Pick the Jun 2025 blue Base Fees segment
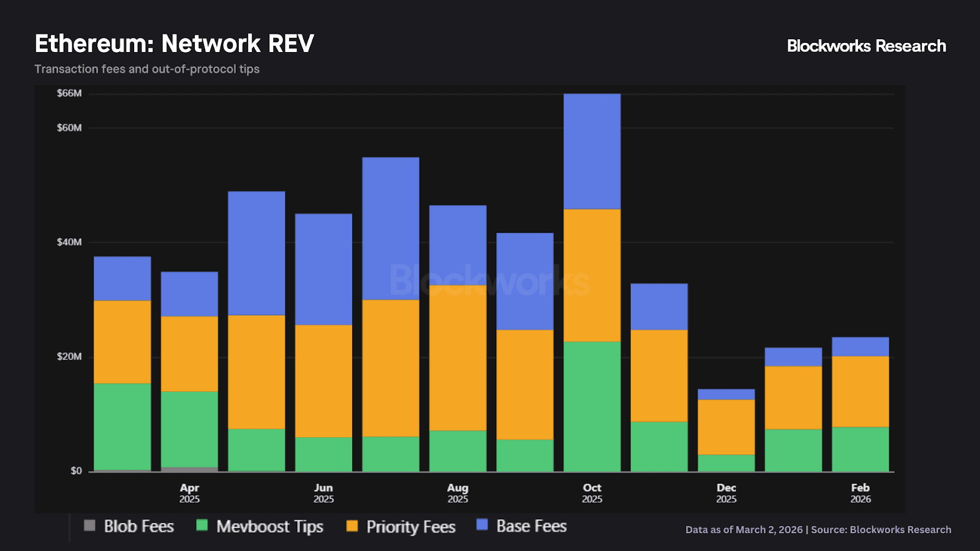Image resolution: width=980 pixels, height=551 pixels. point(323,269)
